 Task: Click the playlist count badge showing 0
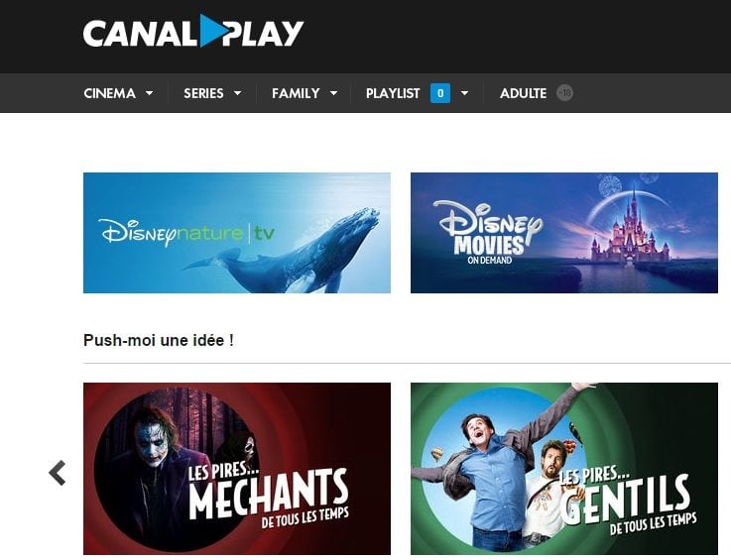tap(440, 93)
